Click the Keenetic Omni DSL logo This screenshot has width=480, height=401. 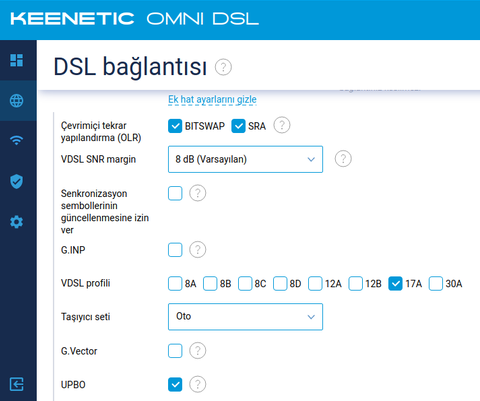pos(135,19)
